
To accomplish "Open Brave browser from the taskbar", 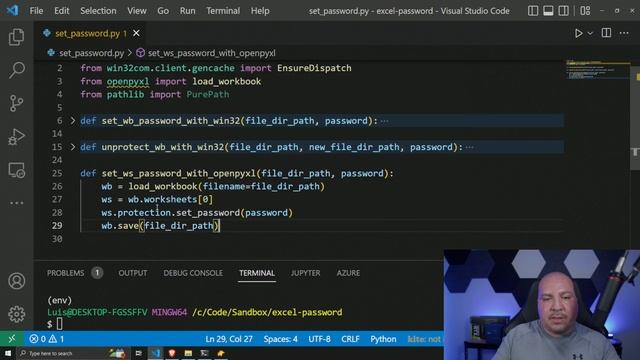I will 172,353.
